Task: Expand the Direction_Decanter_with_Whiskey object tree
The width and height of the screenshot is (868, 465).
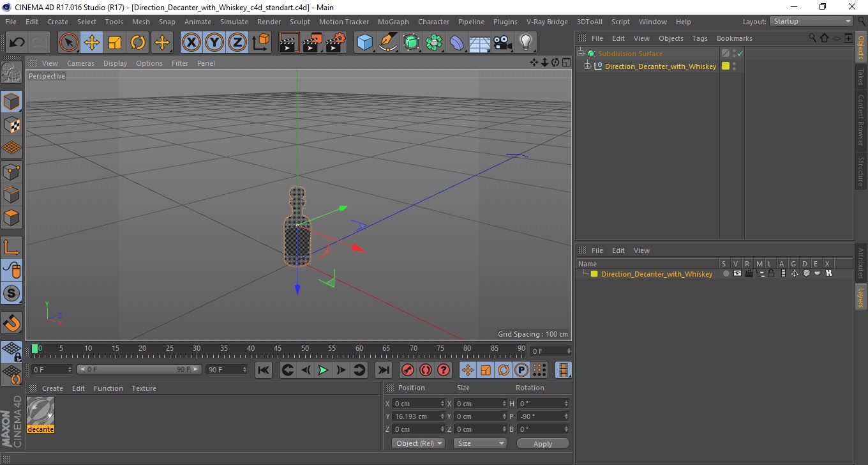Action: click(588, 66)
